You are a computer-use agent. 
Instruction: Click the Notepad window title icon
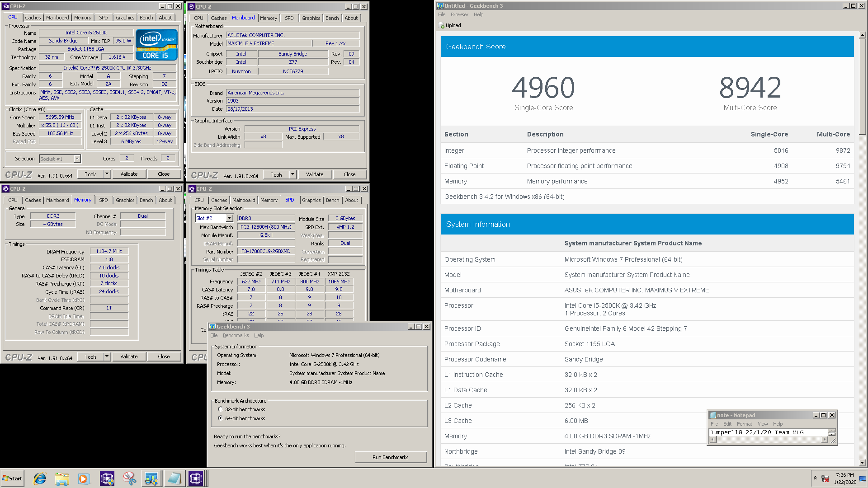[x=713, y=415]
